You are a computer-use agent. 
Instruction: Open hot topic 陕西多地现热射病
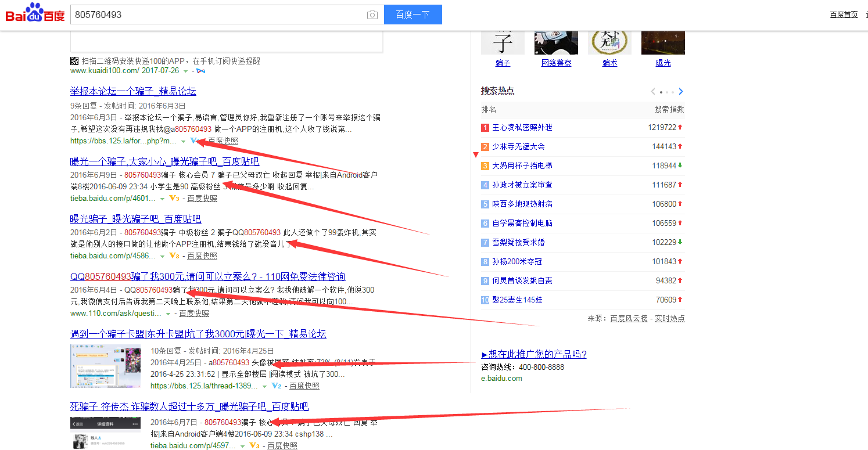pyautogui.click(x=522, y=204)
